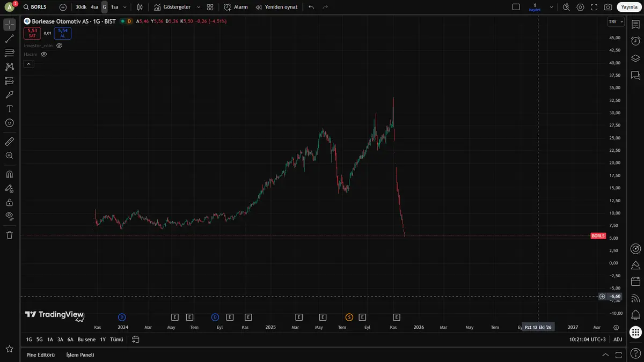Image resolution: width=644 pixels, height=362 pixels.
Task: Select the crosshair cursor tool
Action: coord(9,25)
